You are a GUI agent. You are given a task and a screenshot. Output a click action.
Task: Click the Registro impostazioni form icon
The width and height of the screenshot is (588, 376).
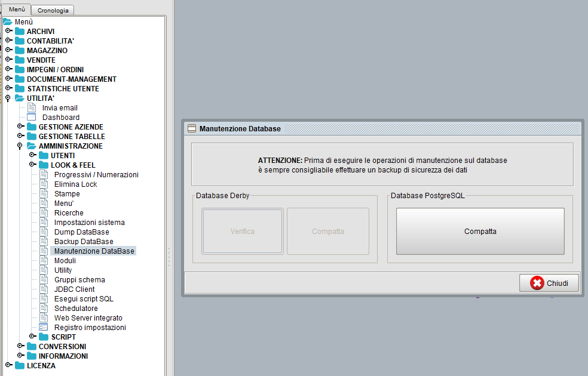[x=44, y=327]
